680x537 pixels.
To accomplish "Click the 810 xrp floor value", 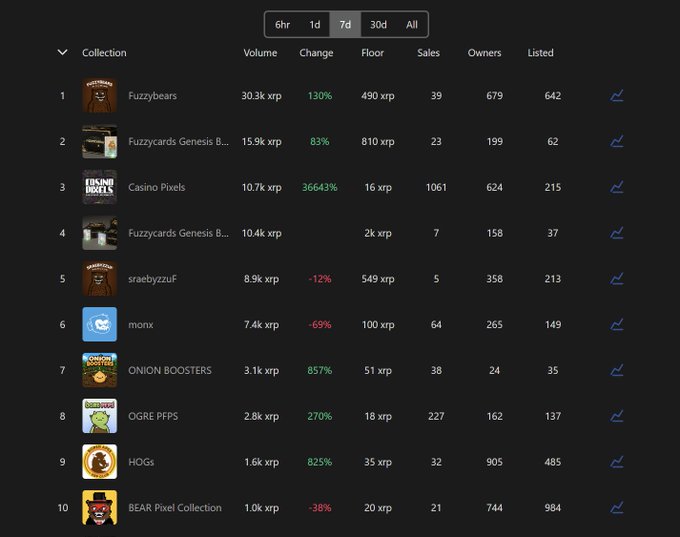I will (378, 142).
